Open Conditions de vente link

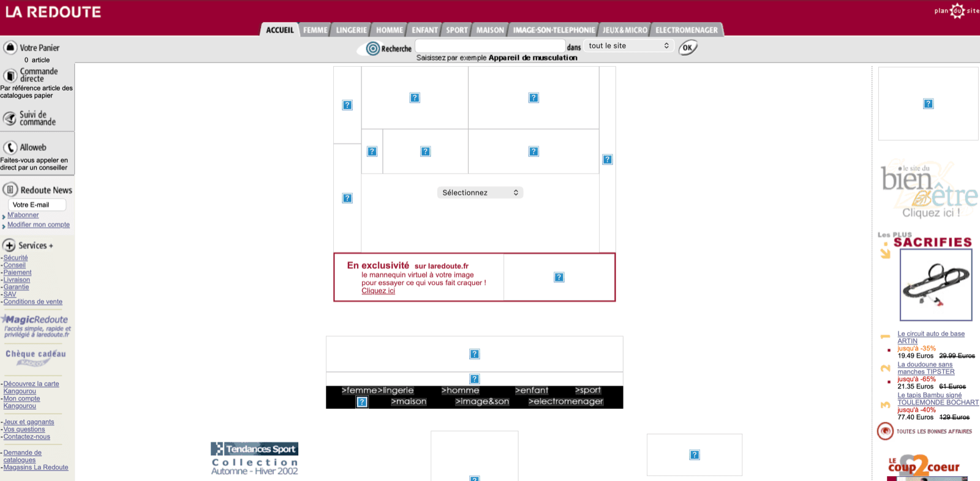click(33, 302)
